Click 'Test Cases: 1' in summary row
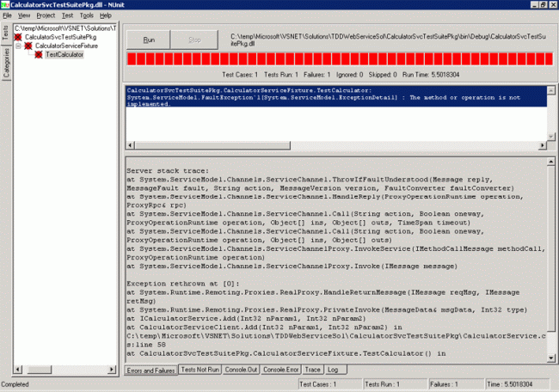The height and width of the screenshot is (392, 559). (240, 75)
